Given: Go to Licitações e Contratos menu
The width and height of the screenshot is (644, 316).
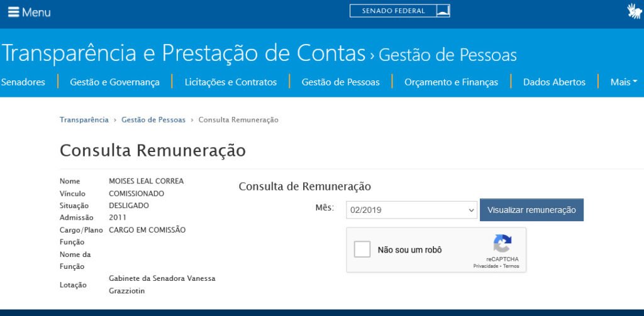Looking at the screenshot, I should pos(231,82).
